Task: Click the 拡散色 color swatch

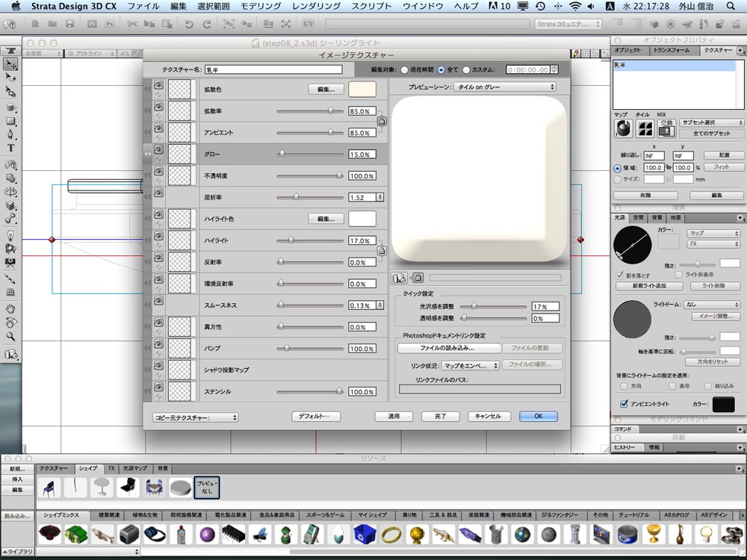Action: [x=362, y=89]
